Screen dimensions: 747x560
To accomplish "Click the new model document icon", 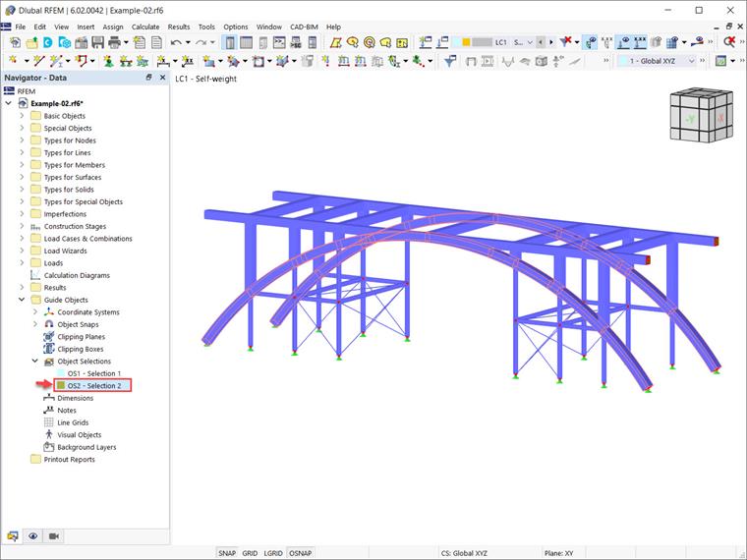I will coord(15,42).
